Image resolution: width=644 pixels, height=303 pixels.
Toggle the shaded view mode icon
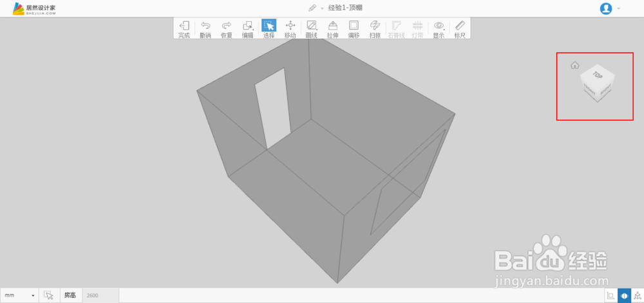tap(624, 295)
